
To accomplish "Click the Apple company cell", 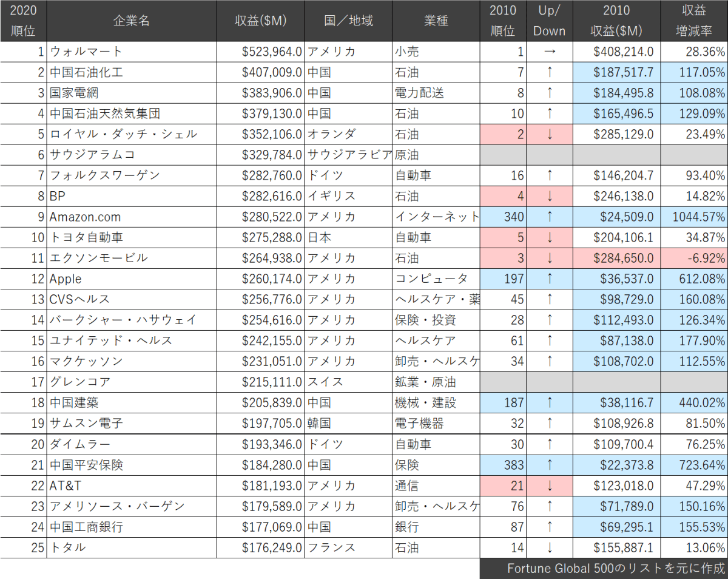I will pyautogui.click(x=131, y=279).
